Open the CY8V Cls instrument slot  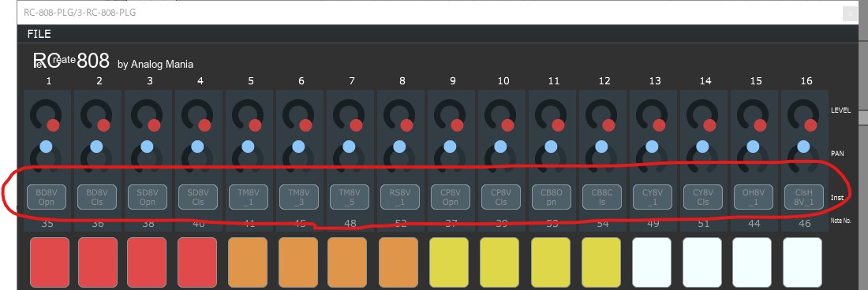tap(703, 197)
